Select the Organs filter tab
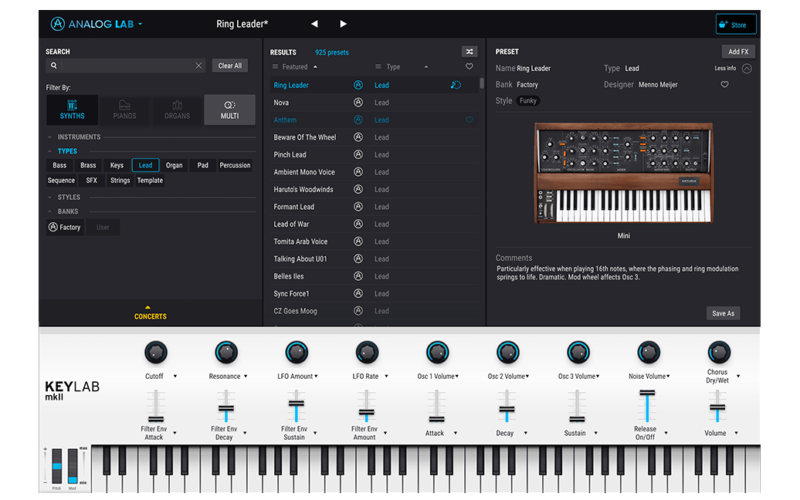This screenshot has height=500, width=800. point(177,110)
